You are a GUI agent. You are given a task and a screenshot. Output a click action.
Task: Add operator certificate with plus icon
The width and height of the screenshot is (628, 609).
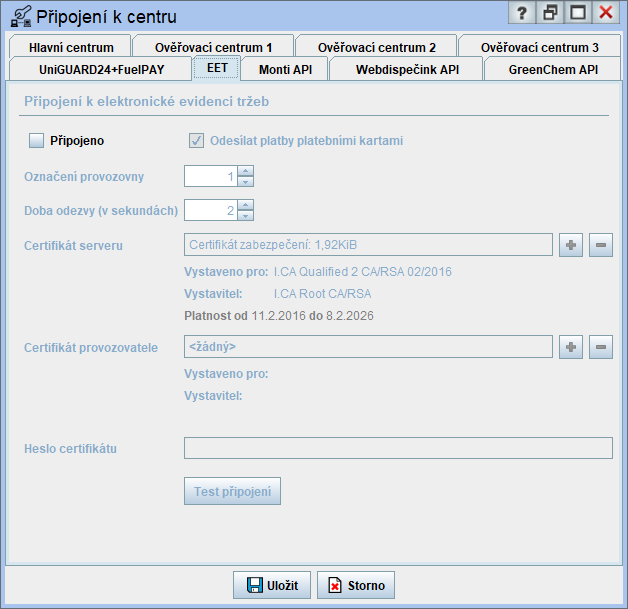pyautogui.click(x=571, y=347)
